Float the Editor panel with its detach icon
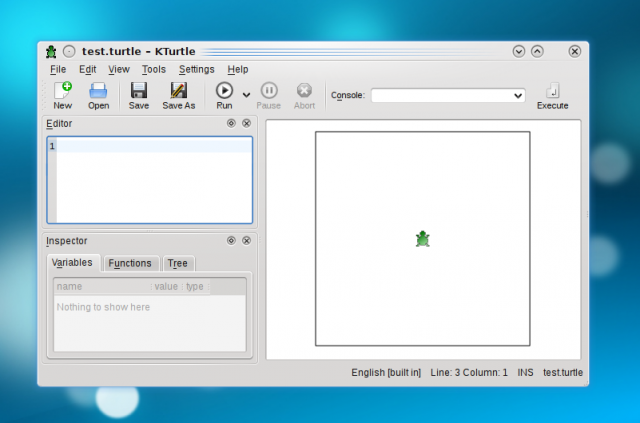The height and width of the screenshot is (423, 640). click(231, 124)
